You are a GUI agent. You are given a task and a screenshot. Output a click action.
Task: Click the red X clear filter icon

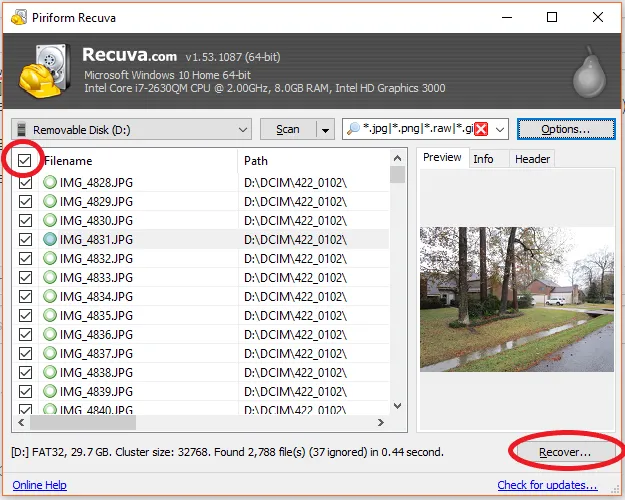[481, 129]
